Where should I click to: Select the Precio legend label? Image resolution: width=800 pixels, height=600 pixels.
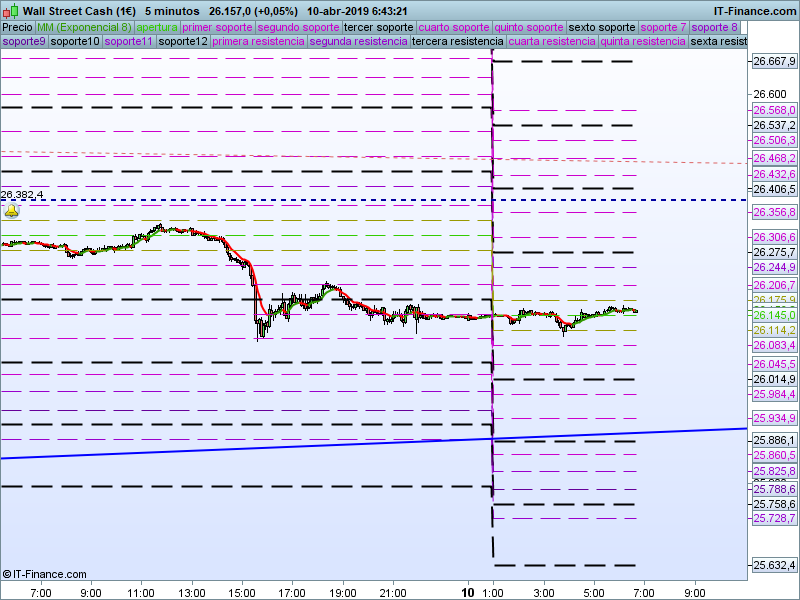pos(17,27)
